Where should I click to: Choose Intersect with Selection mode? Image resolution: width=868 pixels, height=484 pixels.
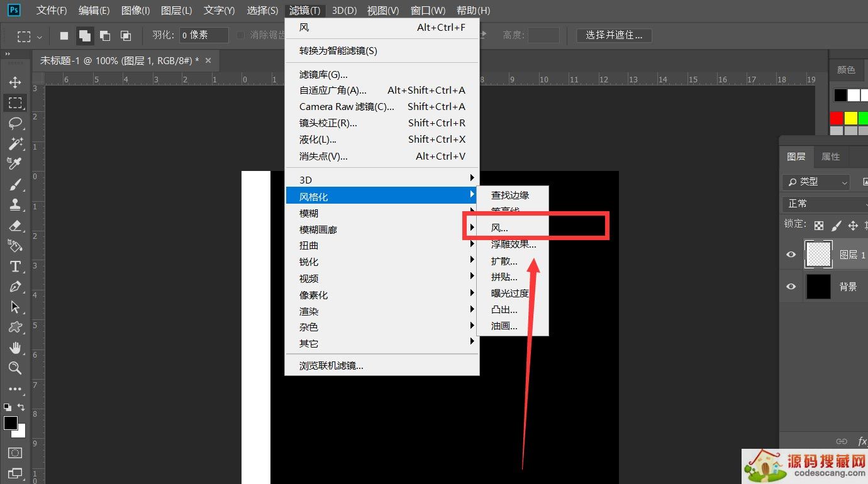point(126,36)
